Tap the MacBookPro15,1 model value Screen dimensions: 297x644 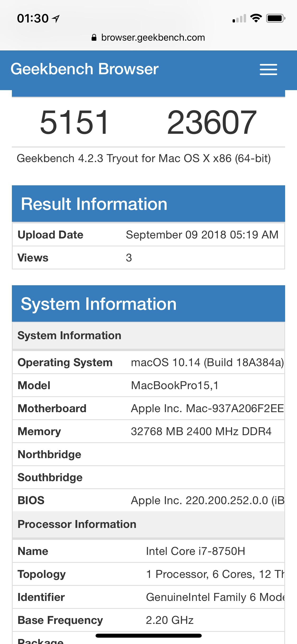175,385
